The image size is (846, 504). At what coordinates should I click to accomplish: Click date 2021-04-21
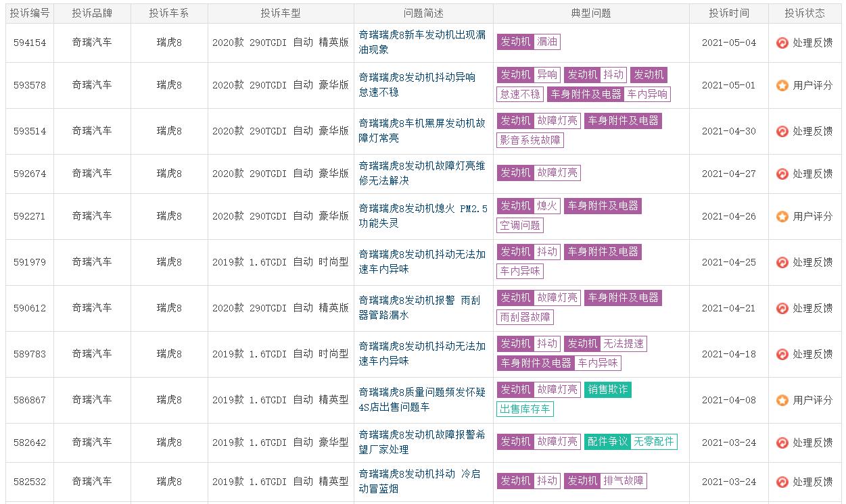729,308
